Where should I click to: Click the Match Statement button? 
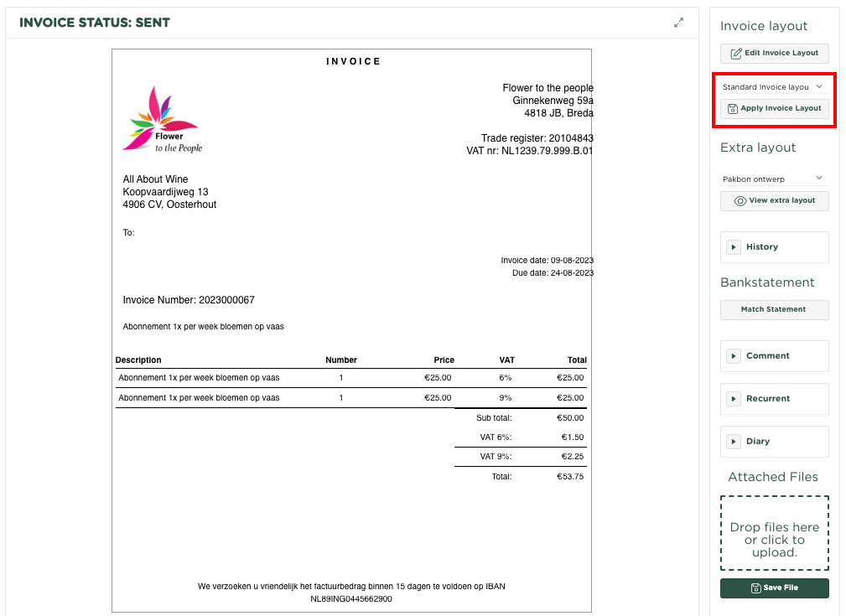(x=774, y=309)
